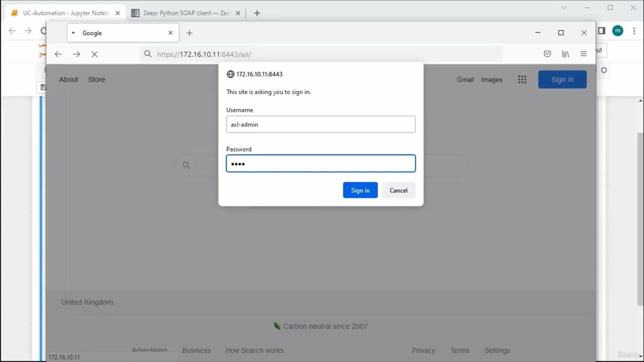
Task: Open How Search works link
Action: point(255,350)
